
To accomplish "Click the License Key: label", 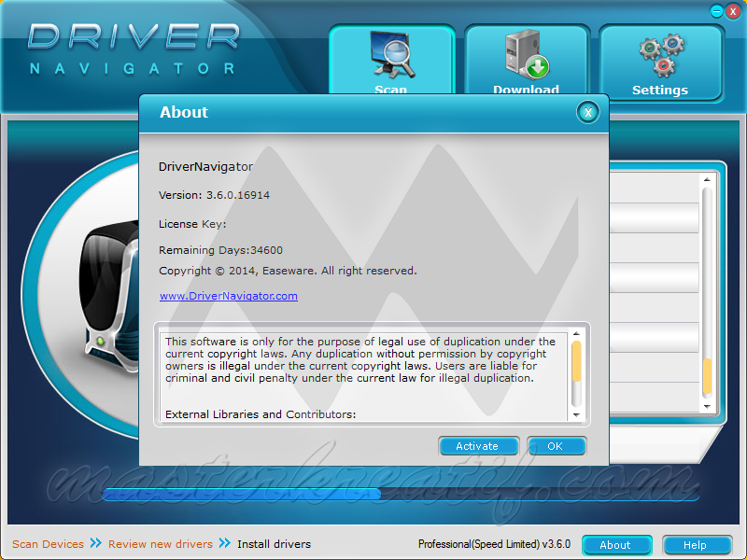I will tap(192, 224).
